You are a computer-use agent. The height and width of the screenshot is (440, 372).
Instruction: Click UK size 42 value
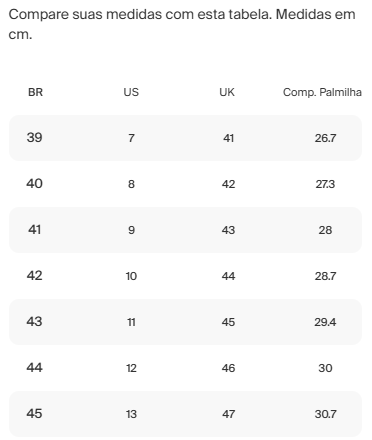(228, 184)
